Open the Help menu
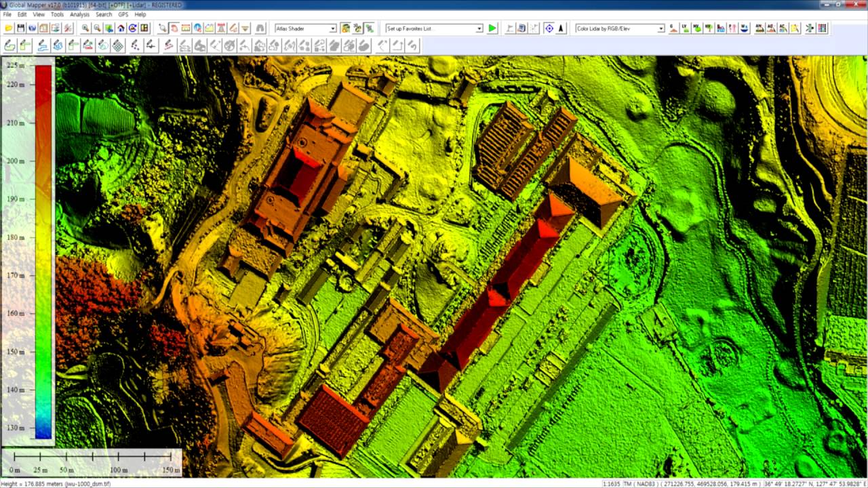 [140, 14]
